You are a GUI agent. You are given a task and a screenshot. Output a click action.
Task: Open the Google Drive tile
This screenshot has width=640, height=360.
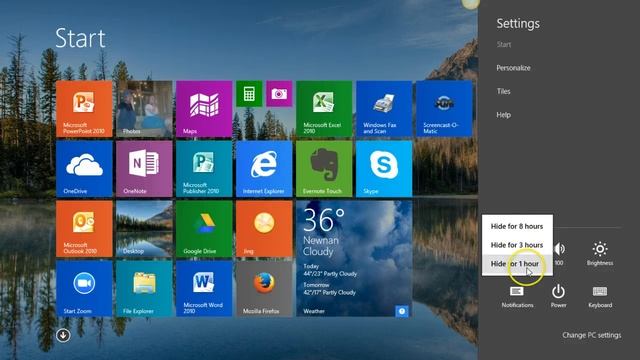(x=204, y=229)
